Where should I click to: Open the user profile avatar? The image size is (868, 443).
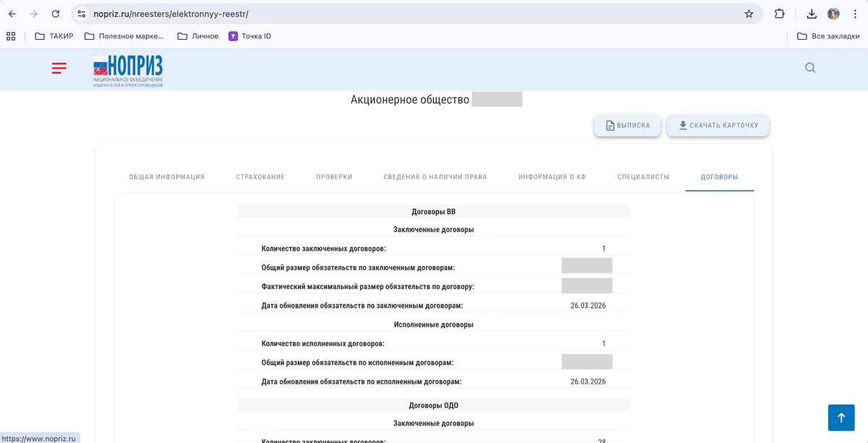pyautogui.click(x=833, y=14)
